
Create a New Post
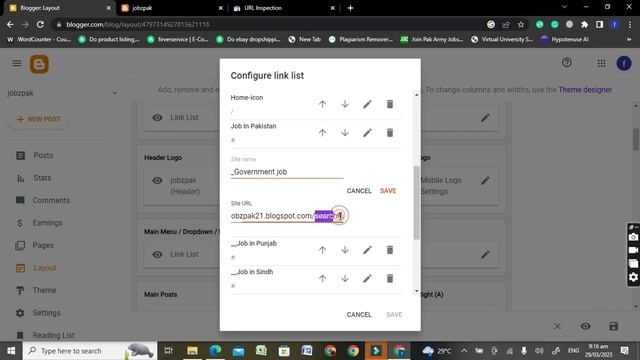[39, 119]
